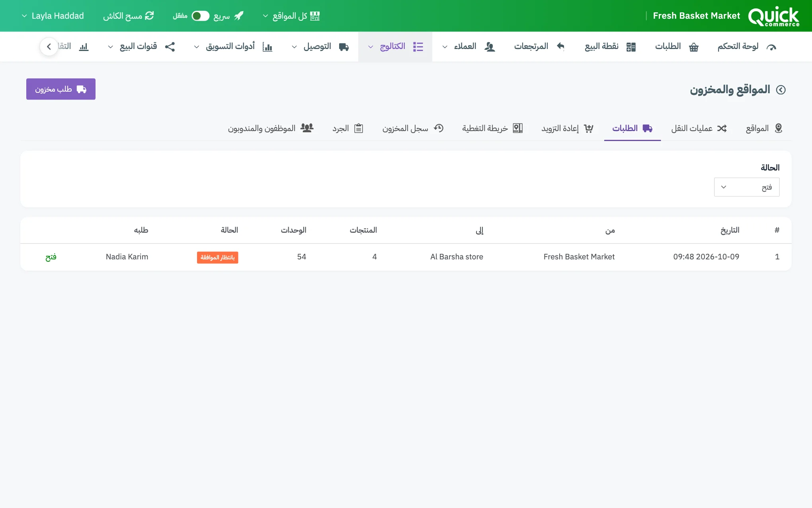Click the catalog list icon for الكتالوج

click(418, 47)
